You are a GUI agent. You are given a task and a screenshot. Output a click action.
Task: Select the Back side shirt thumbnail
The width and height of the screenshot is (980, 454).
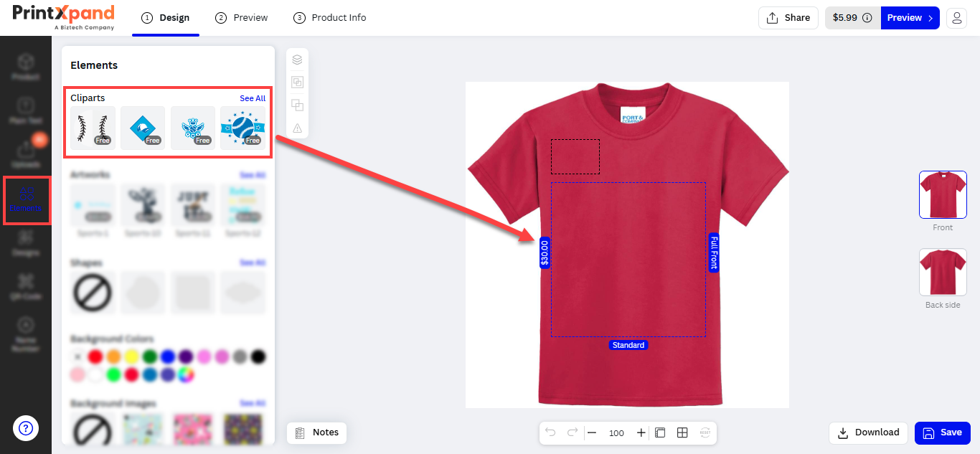click(943, 273)
